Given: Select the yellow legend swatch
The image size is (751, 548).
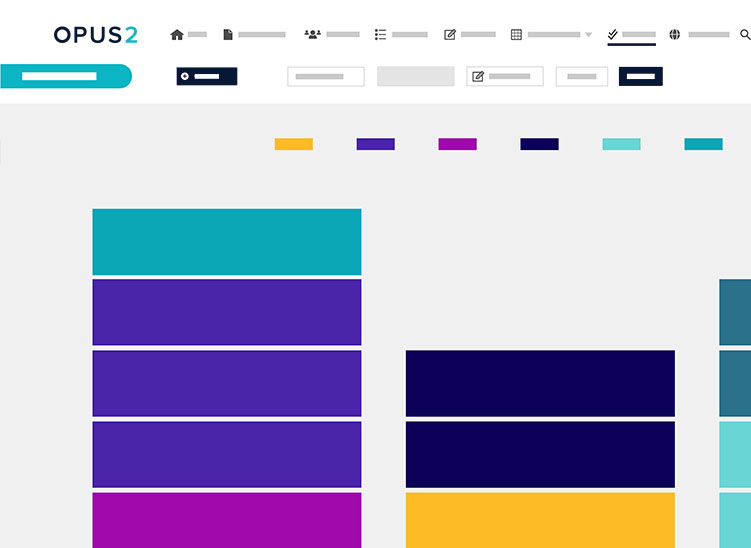Looking at the screenshot, I should (x=293, y=144).
